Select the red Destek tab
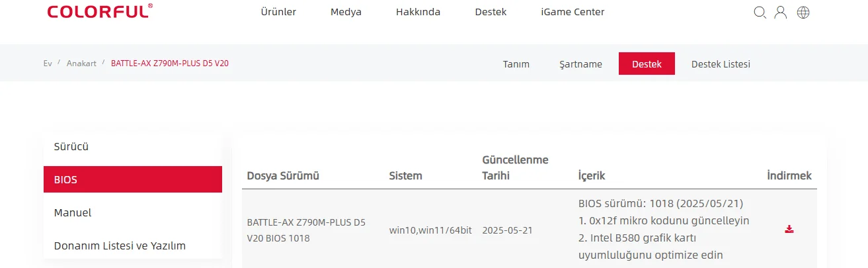Screen dimensions: 868x268 click(x=647, y=64)
